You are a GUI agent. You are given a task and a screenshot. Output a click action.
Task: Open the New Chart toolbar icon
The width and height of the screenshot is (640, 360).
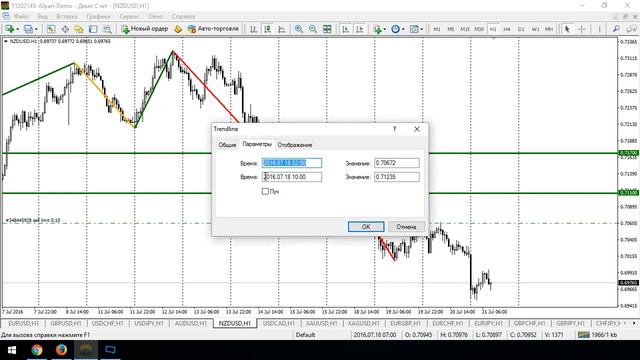(9, 29)
